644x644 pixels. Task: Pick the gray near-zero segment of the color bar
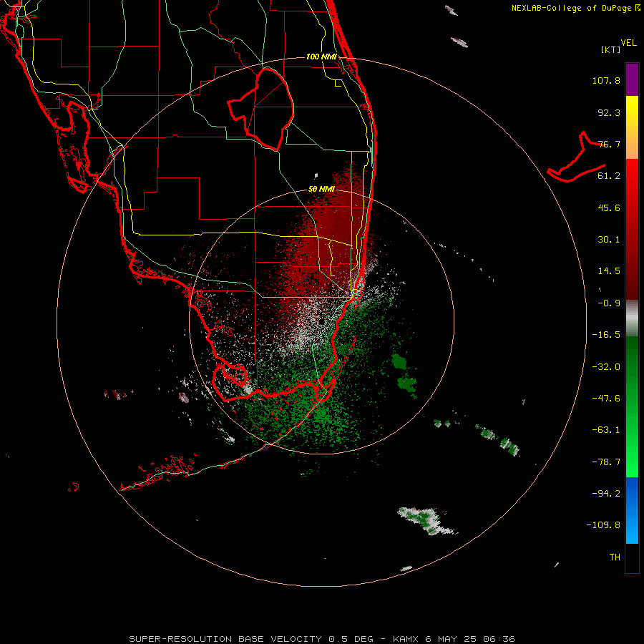(x=632, y=318)
